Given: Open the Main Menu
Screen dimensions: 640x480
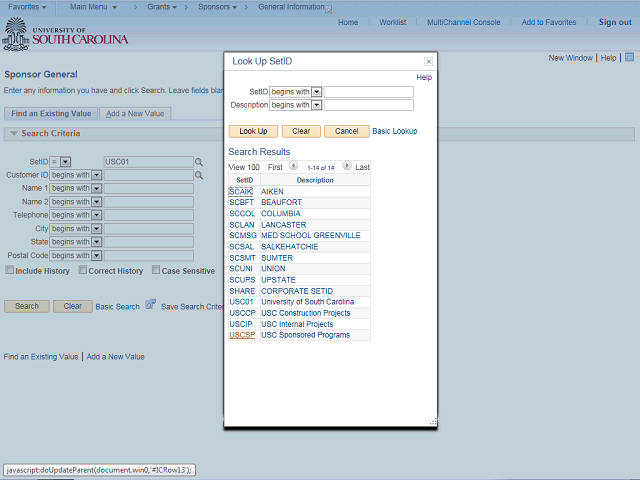Looking at the screenshot, I should [x=93, y=7].
